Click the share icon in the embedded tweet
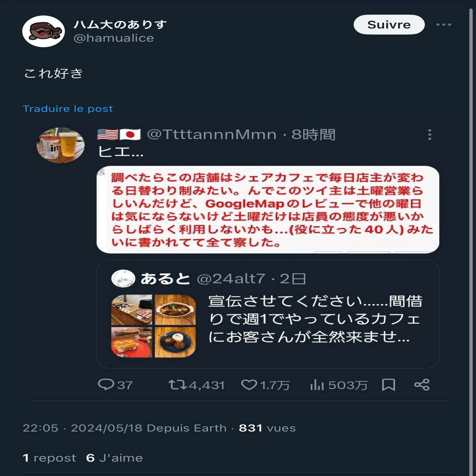This screenshot has height=476, width=476. [422, 385]
